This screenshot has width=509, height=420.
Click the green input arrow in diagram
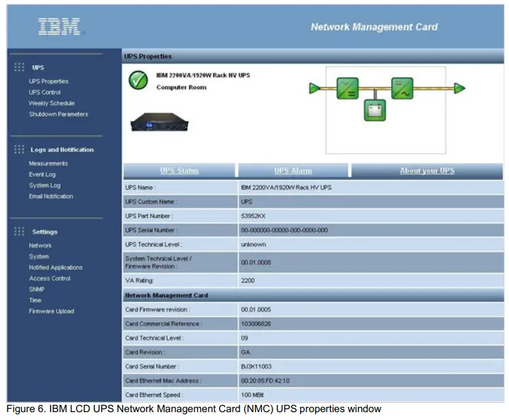[x=314, y=88]
